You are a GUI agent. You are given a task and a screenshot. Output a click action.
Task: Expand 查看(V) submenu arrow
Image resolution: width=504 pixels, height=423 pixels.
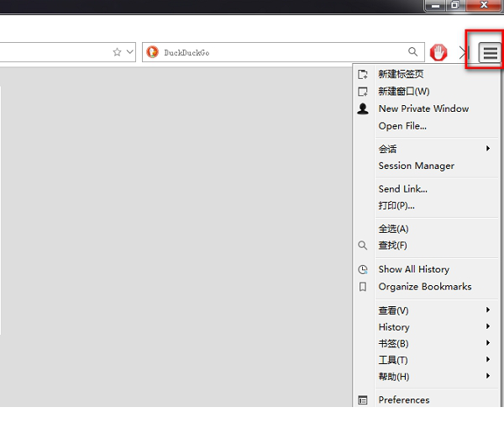[488, 309]
